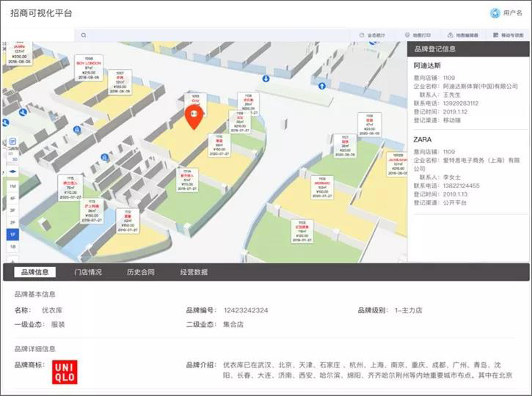Open the 地图编辑器 map editor
Viewport: 532px width, 396px height.
(x=462, y=35)
